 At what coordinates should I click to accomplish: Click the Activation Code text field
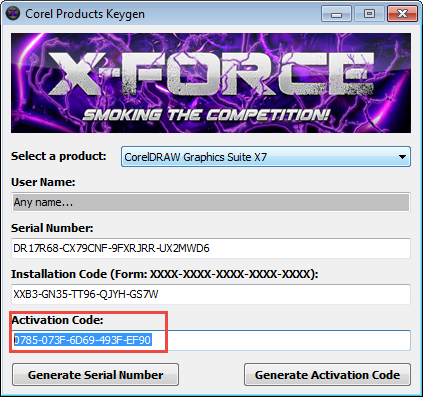211,340
